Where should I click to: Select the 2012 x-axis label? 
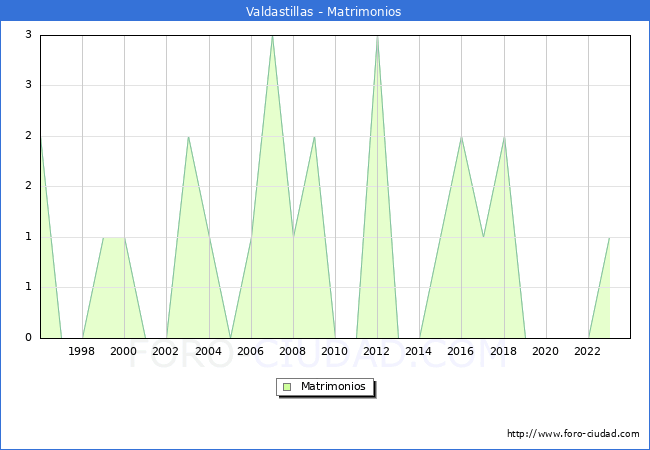tap(376, 351)
